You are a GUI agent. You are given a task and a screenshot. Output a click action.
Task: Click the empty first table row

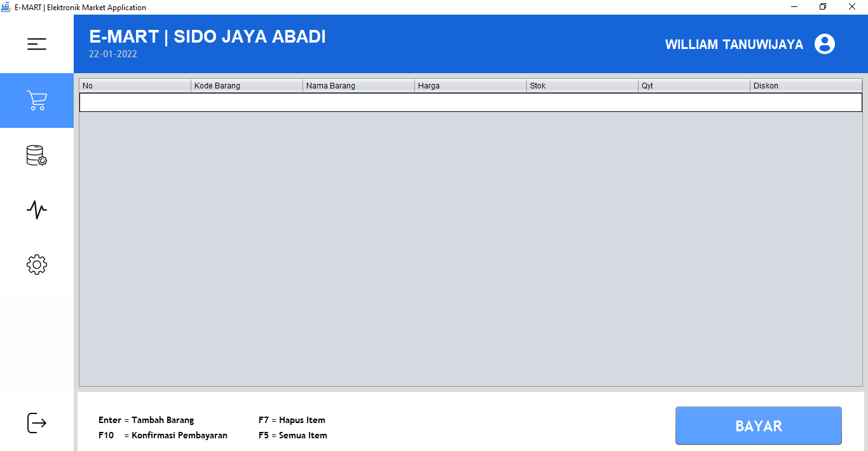pyautogui.click(x=470, y=102)
